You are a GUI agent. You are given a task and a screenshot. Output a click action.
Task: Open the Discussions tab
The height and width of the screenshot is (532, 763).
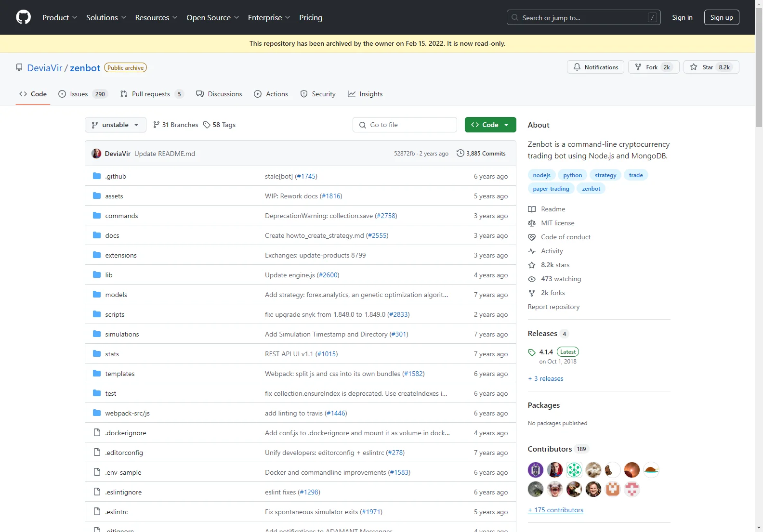(219, 94)
